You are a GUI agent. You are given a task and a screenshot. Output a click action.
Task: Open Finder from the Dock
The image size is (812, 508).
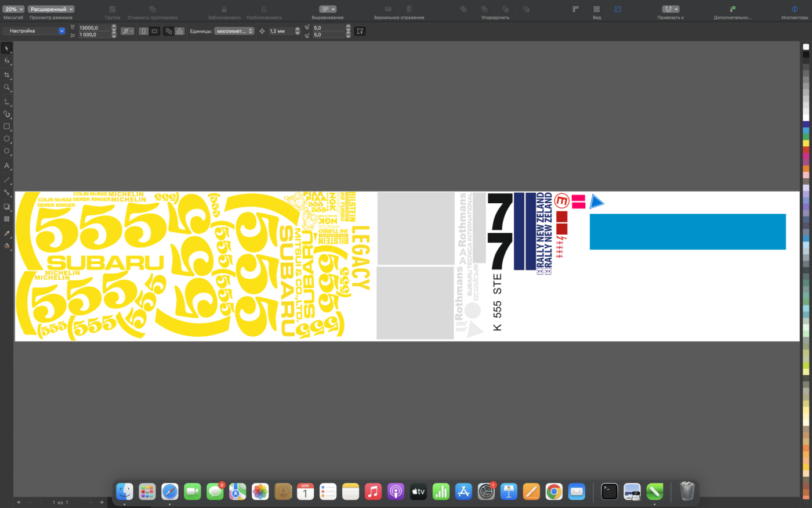tap(125, 492)
